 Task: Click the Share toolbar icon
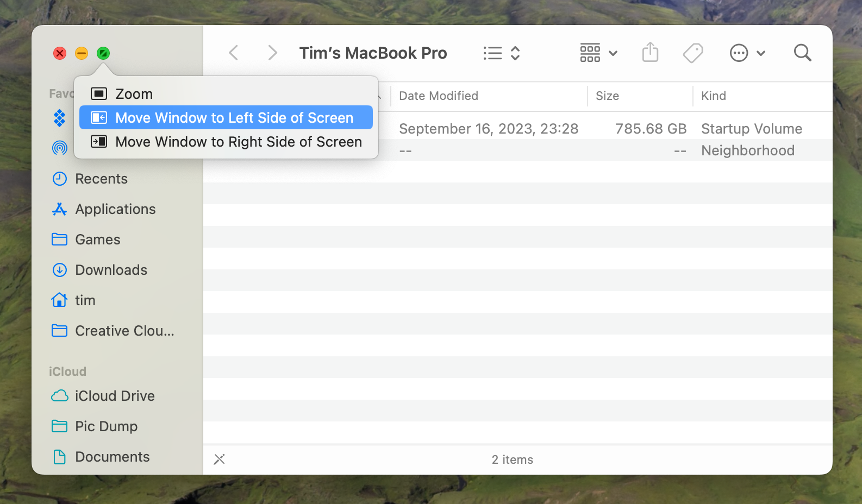point(650,53)
